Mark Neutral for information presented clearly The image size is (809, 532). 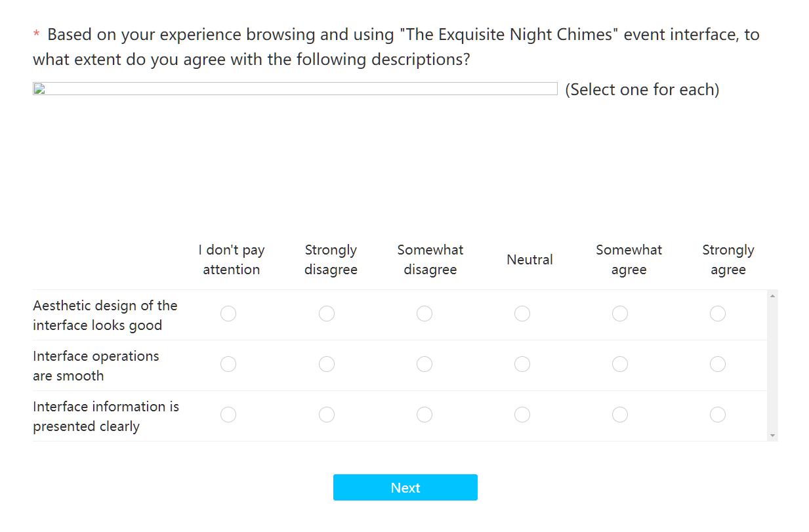522,415
